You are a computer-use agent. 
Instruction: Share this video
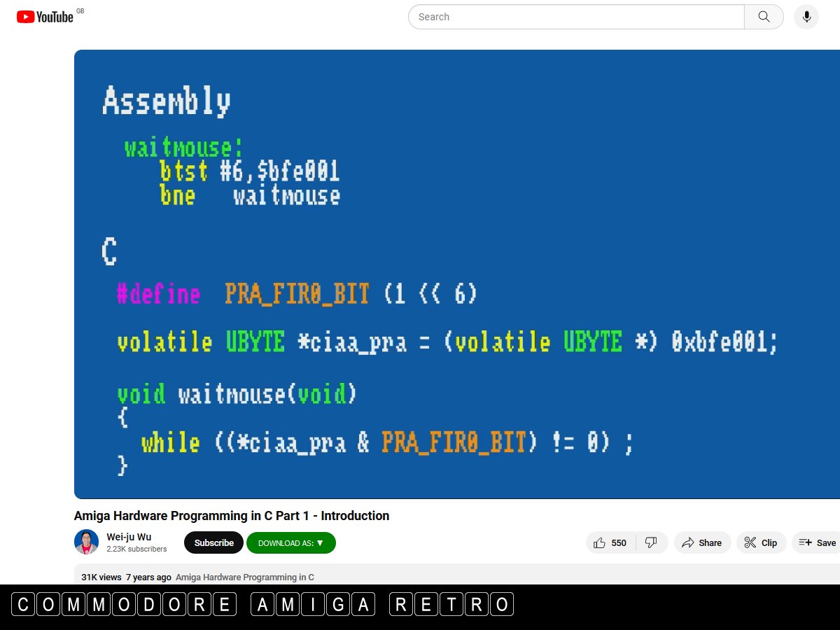tap(702, 542)
